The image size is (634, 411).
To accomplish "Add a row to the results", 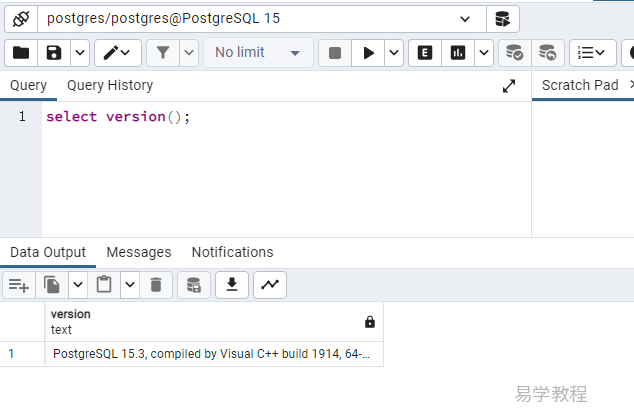I will (19, 285).
